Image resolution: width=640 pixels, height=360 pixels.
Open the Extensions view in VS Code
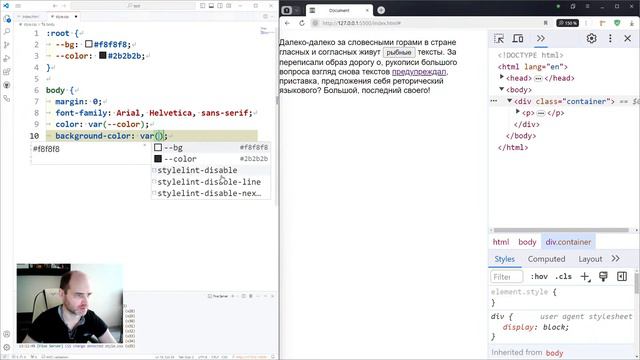click(x=7, y=72)
